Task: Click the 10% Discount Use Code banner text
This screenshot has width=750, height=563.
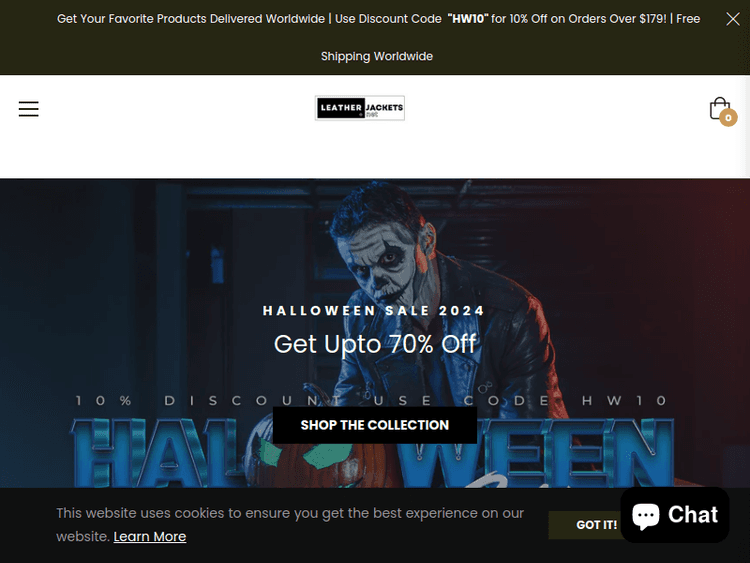Action: (371, 400)
